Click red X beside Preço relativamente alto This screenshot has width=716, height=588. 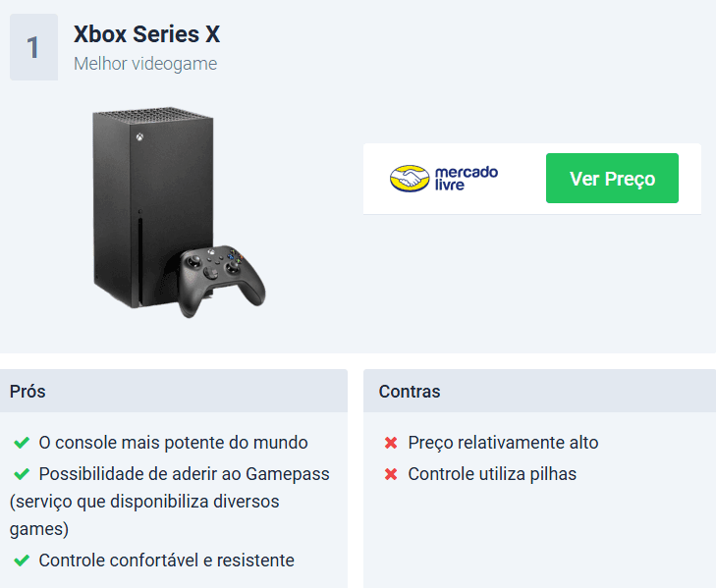pyautogui.click(x=391, y=443)
